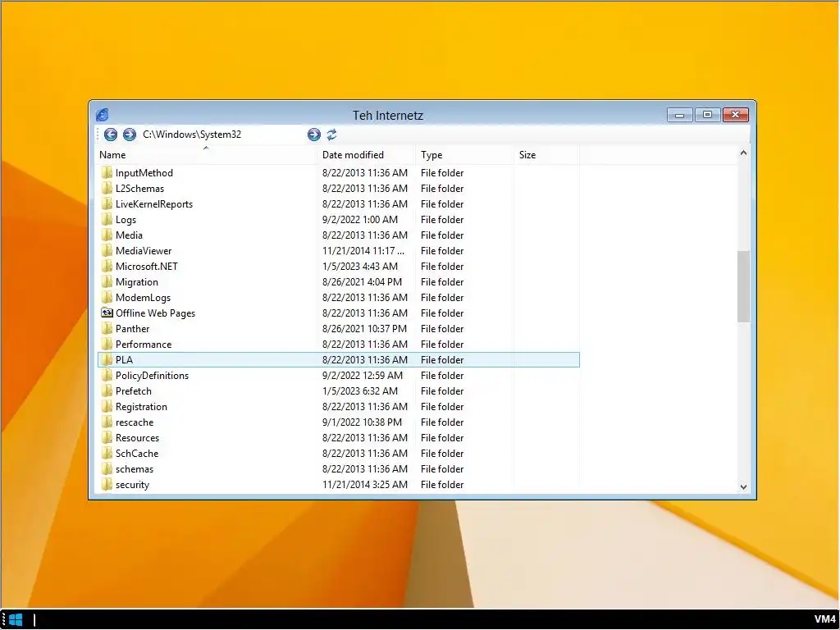Image resolution: width=840 pixels, height=630 pixels.
Task: Click the vertical scrollbar thumb
Action: tap(743, 286)
